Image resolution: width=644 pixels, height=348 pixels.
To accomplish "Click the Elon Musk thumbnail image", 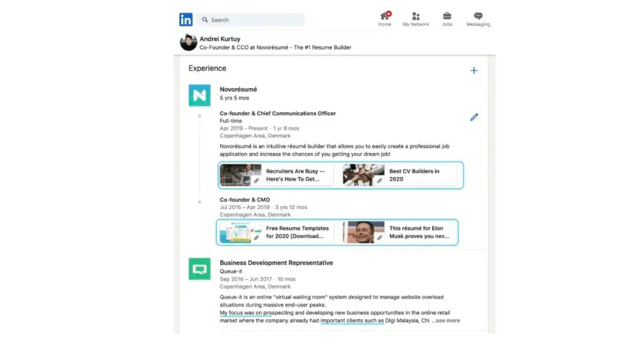I will tap(364, 232).
